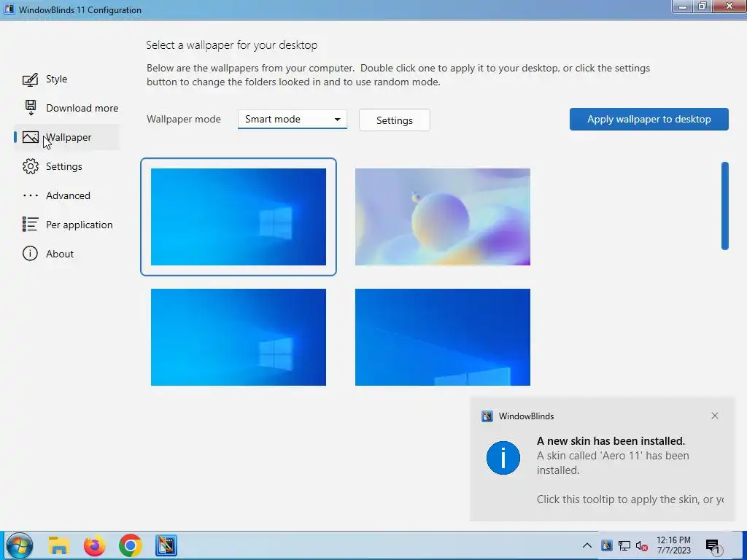This screenshot has height=560, width=747.
Task: Click 'Click this tooltip to apply' text
Action: 630,499
